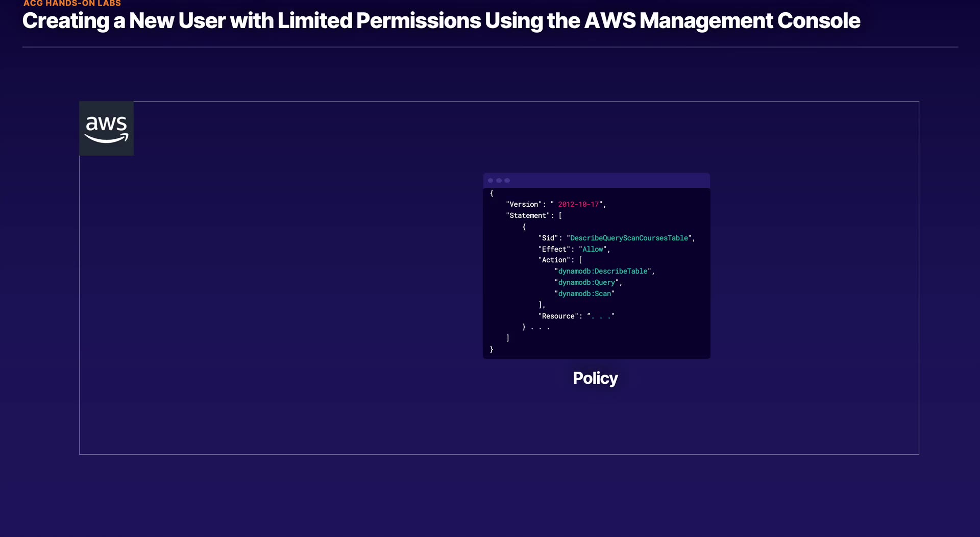Click the AWS logo icon
980x537 pixels.
[x=106, y=128]
